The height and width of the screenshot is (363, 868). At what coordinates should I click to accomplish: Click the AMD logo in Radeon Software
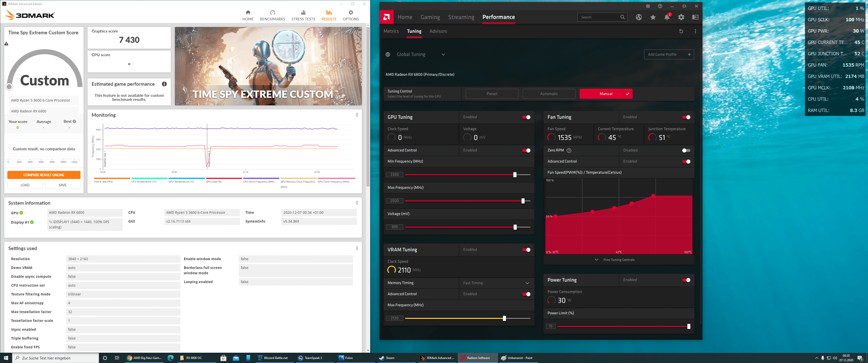[x=387, y=17]
